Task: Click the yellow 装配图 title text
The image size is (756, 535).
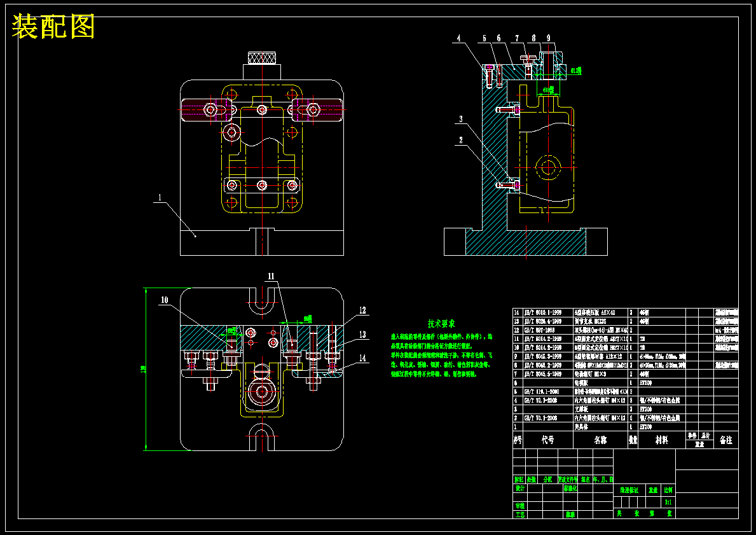Action: [53, 27]
